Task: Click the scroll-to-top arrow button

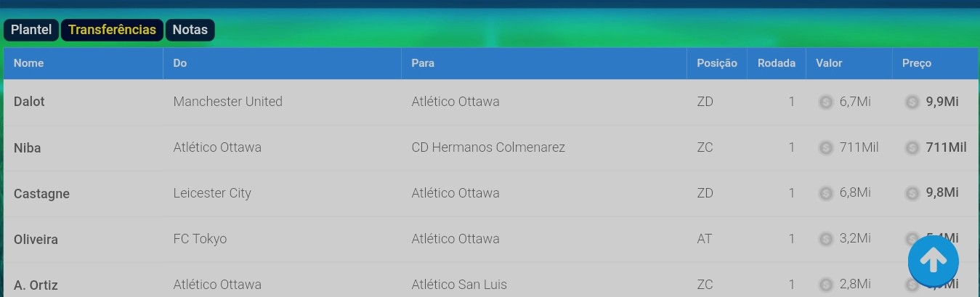Action: point(933,261)
